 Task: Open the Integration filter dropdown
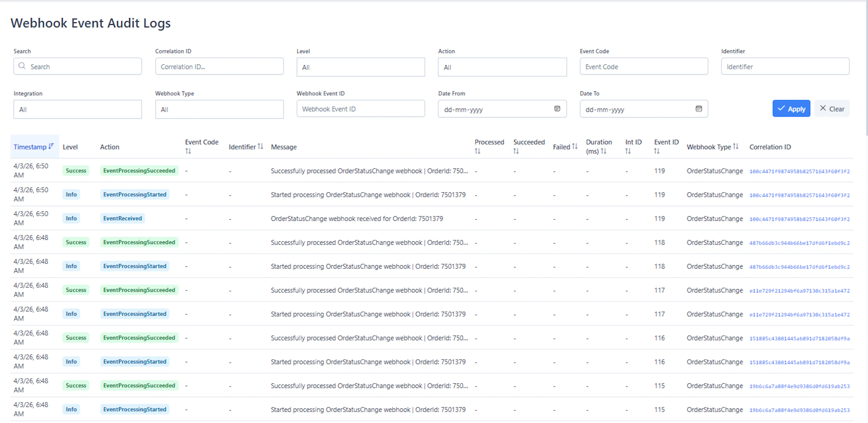point(78,109)
